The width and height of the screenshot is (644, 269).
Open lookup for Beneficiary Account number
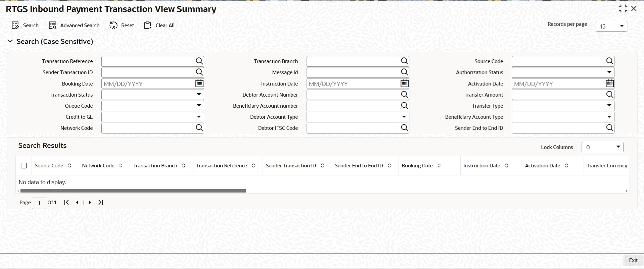tap(404, 106)
